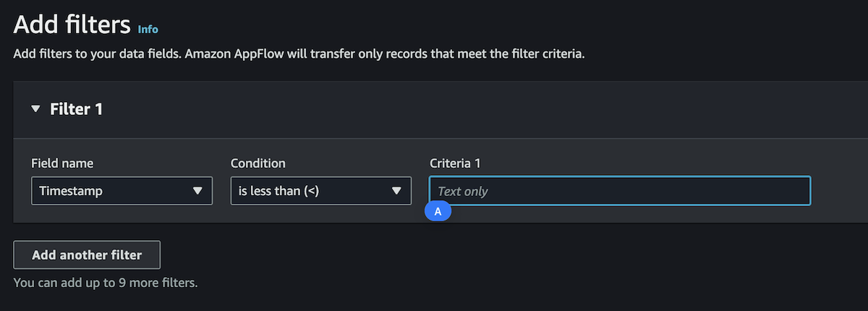This screenshot has width=868, height=311.
Task: Click the Condition label
Action: click(258, 163)
